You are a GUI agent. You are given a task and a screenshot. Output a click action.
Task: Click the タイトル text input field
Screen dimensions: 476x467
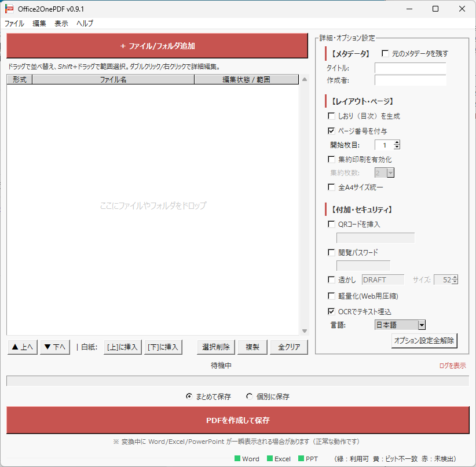click(x=410, y=68)
